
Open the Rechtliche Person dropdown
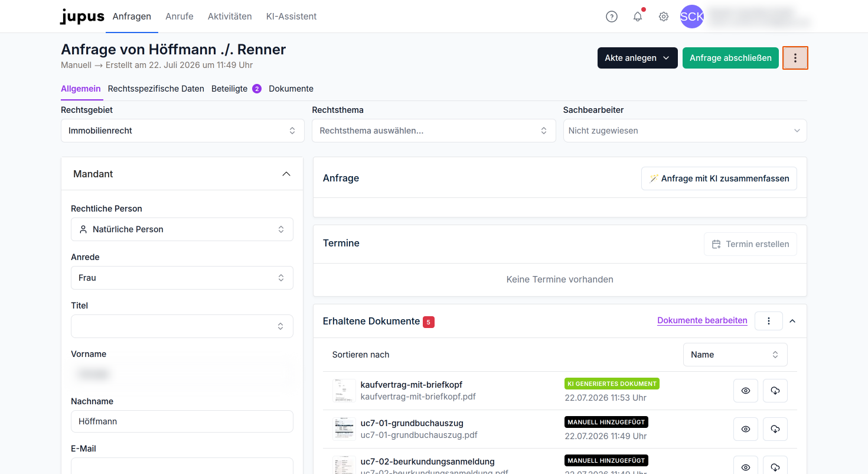182,229
